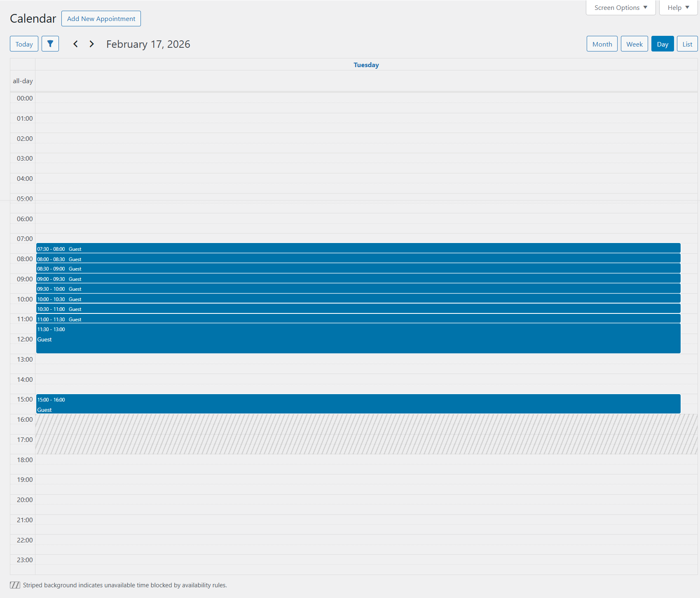
Task: Click the all-day row cell
Action: 366,81
